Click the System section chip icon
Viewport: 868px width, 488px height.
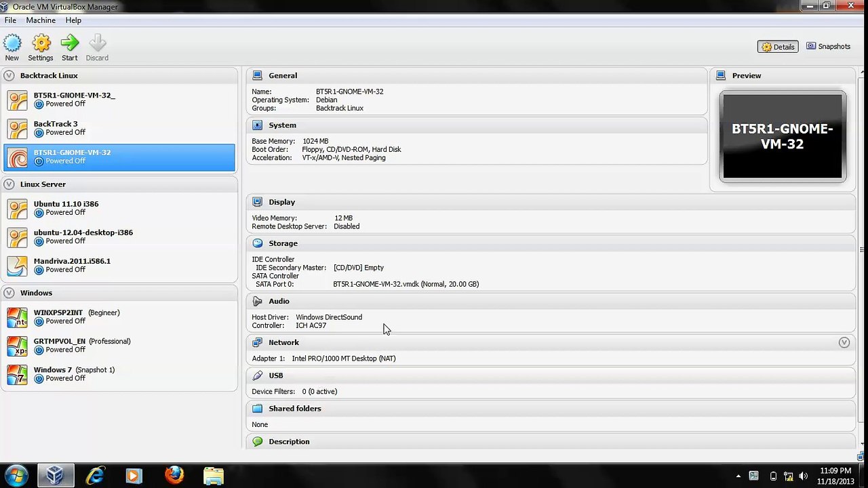(257, 125)
